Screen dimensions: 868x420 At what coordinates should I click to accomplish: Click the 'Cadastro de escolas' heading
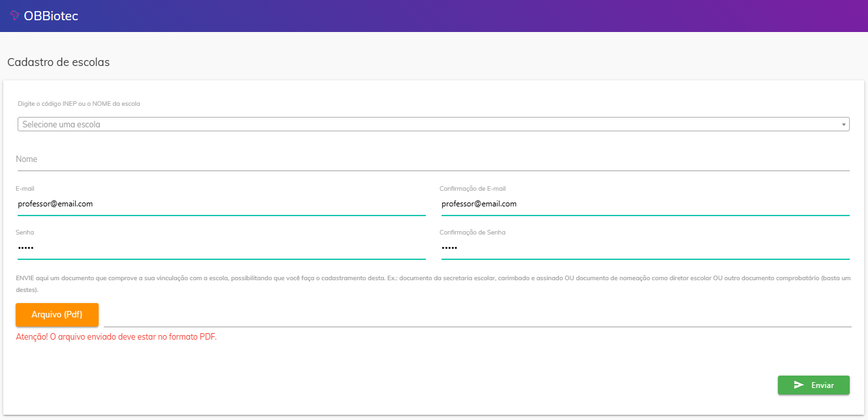pos(58,63)
